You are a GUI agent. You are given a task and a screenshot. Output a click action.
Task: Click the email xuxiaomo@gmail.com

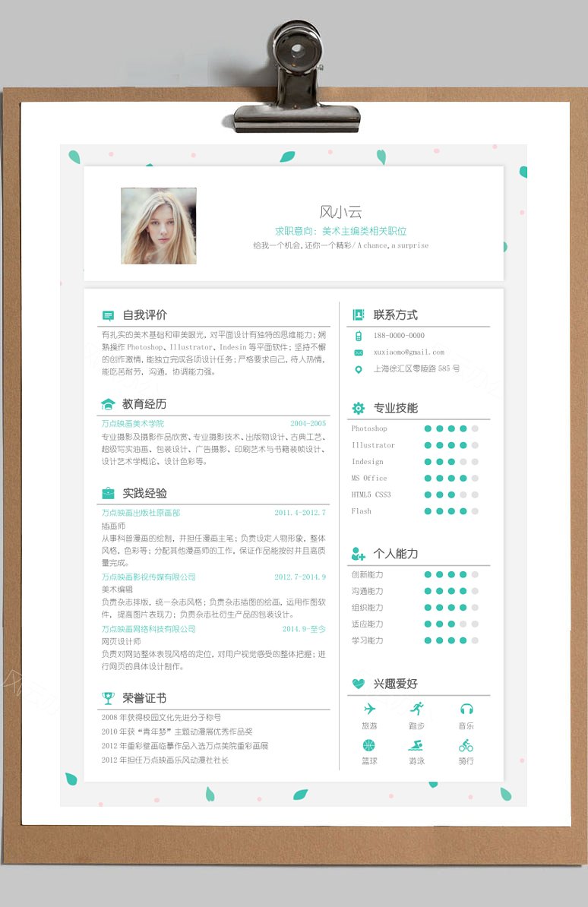coord(409,352)
